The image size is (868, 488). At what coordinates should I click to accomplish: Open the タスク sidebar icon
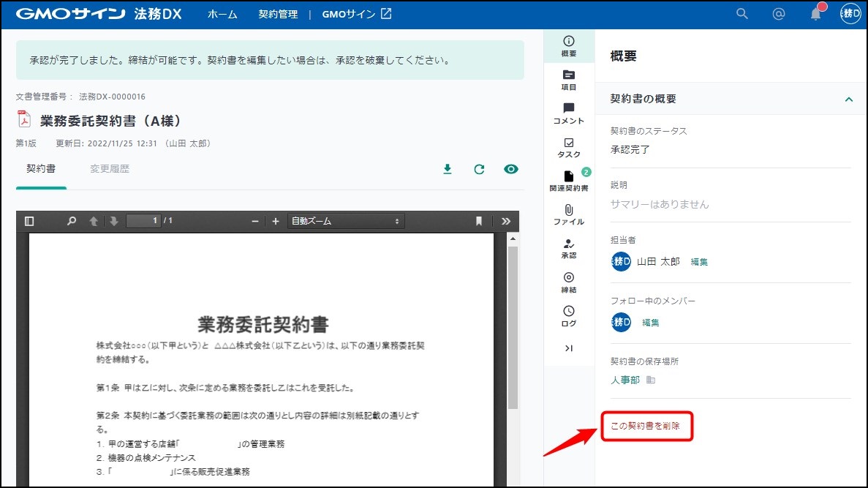[568, 147]
